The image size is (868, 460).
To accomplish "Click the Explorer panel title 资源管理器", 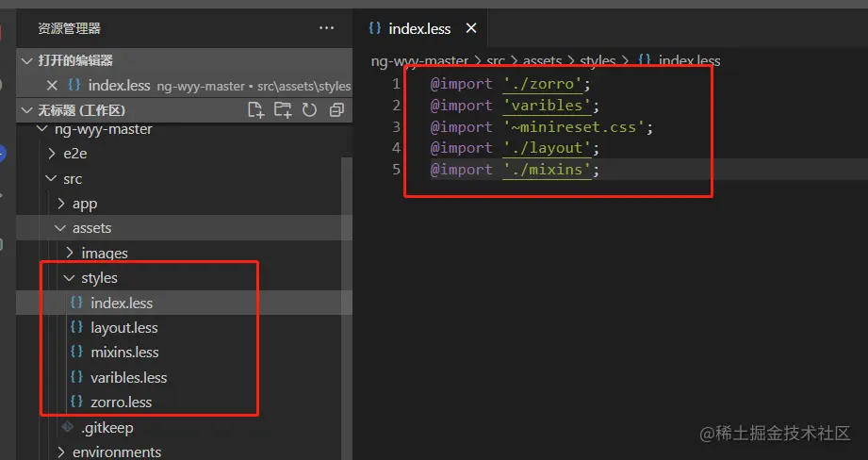I will pyautogui.click(x=69, y=28).
